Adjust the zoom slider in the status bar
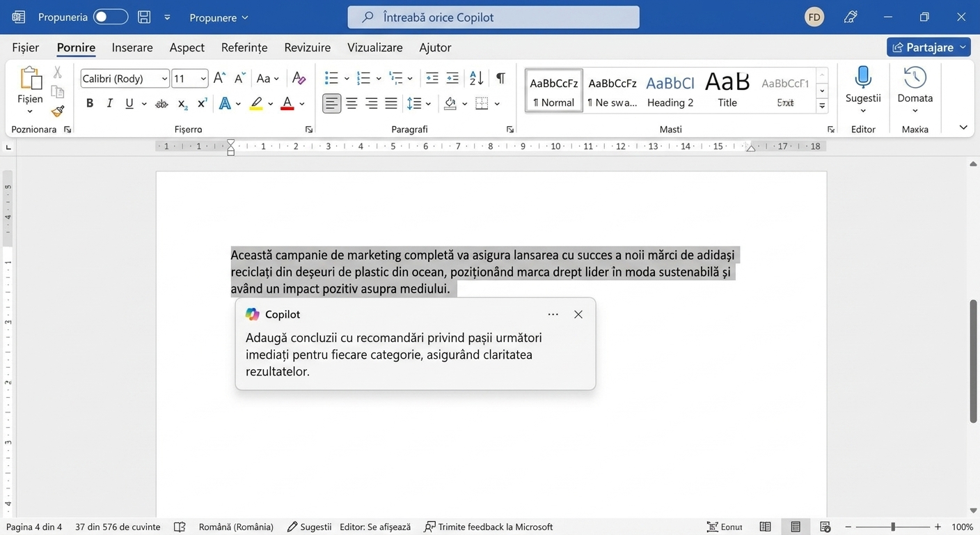980x535 pixels. [893, 527]
